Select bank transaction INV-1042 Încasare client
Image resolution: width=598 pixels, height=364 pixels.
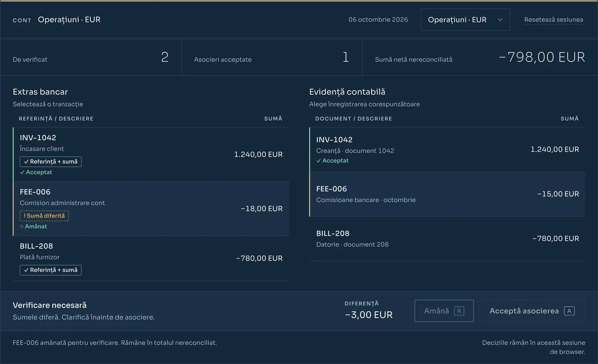pyautogui.click(x=151, y=154)
